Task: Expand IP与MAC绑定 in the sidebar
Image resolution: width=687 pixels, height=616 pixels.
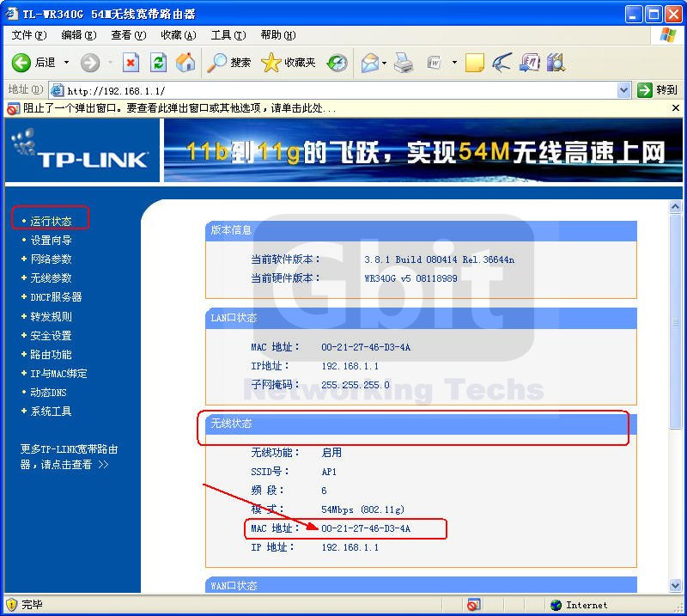Action: (x=58, y=374)
